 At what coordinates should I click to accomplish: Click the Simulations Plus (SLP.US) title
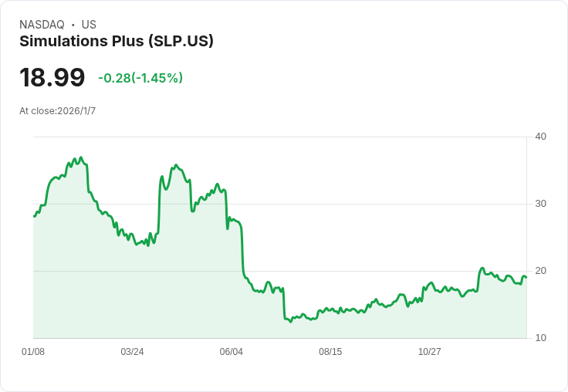(117, 42)
